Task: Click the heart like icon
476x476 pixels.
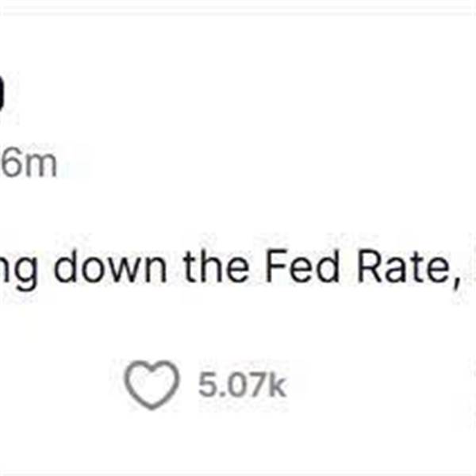Action: click(x=152, y=385)
